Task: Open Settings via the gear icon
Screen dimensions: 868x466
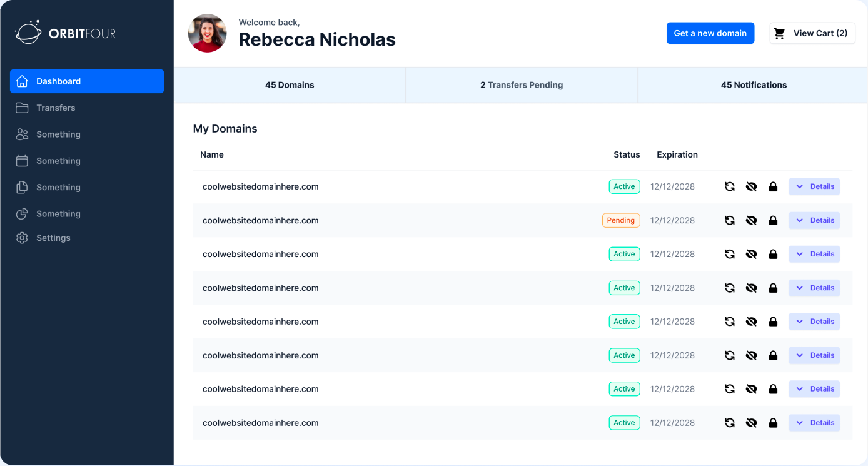Action: (21, 238)
